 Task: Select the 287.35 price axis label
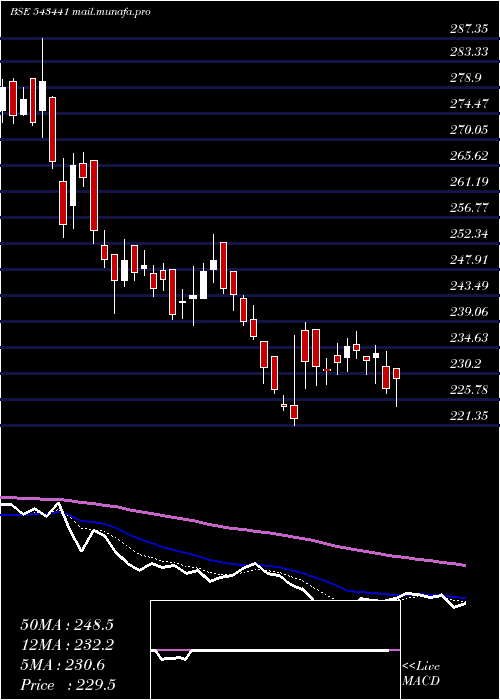469,29
